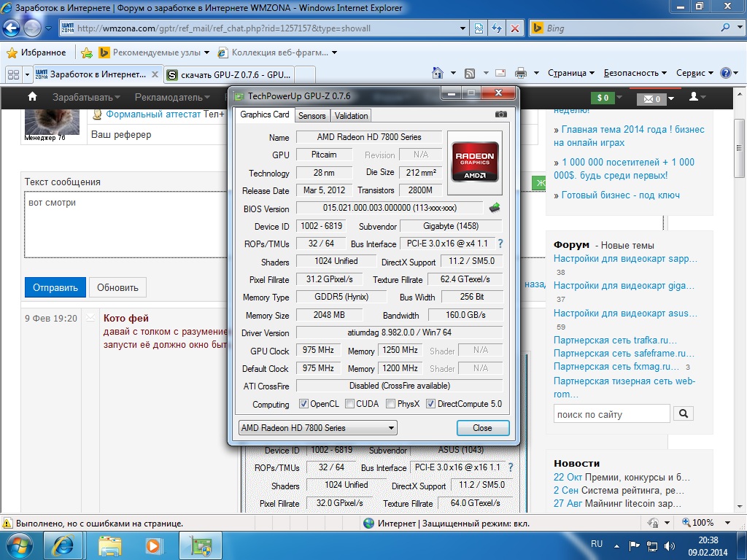This screenshot has width=747, height=560.
Task: Click the Bus Interface question mark in GPU-Z
Action: [500, 244]
